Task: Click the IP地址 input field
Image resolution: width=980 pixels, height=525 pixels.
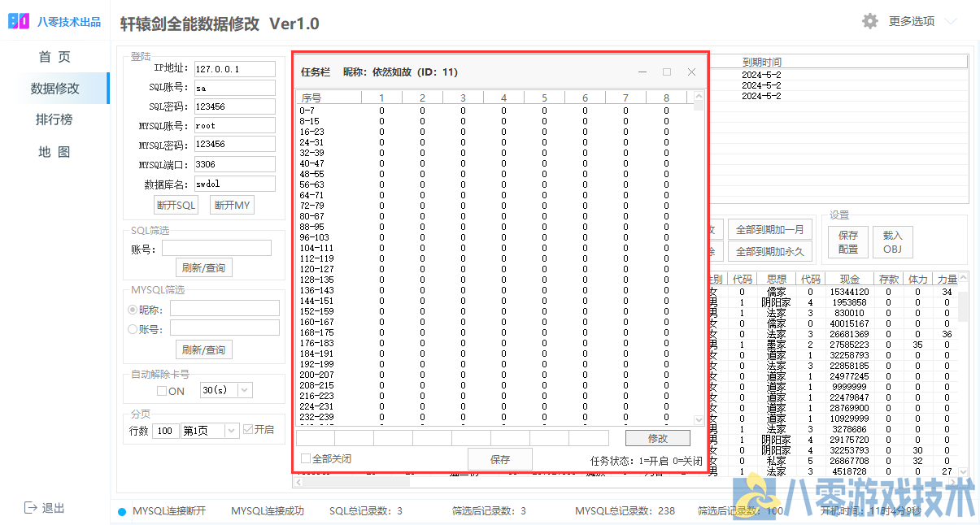Action: (234, 69)
